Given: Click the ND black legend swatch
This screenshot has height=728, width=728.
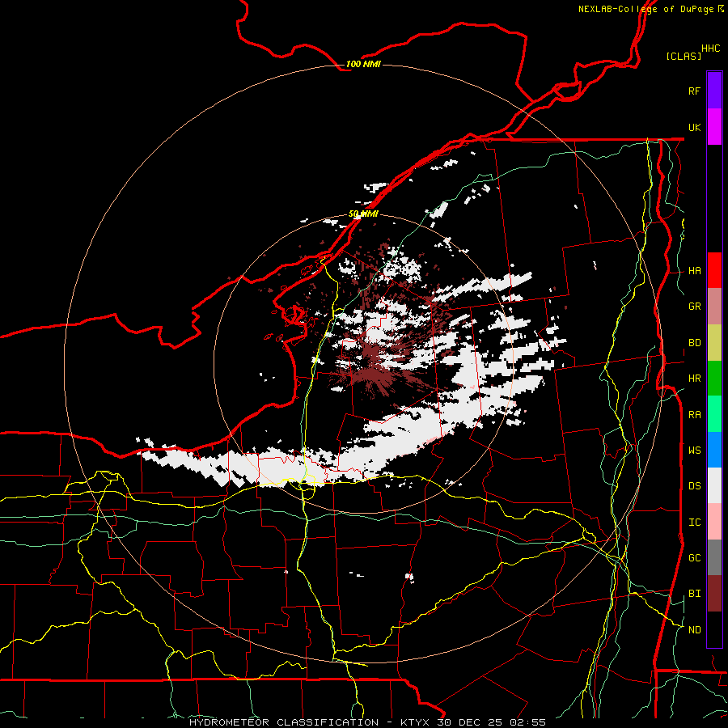Looking at the screenshot, I should [714, 629].
